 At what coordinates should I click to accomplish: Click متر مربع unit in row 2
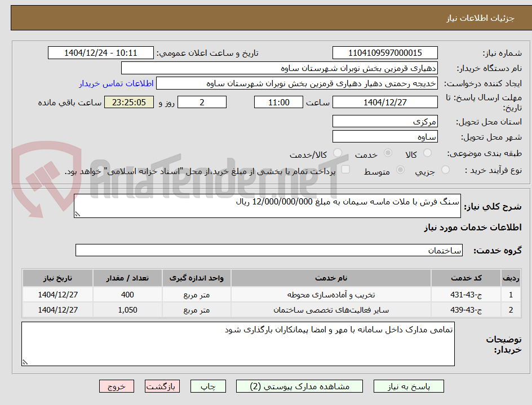197,310
